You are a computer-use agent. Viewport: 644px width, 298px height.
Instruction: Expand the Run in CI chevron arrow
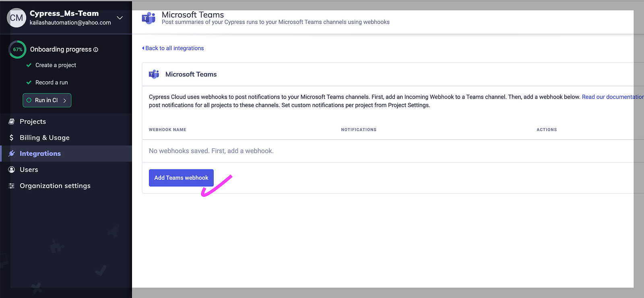(65, 100)
